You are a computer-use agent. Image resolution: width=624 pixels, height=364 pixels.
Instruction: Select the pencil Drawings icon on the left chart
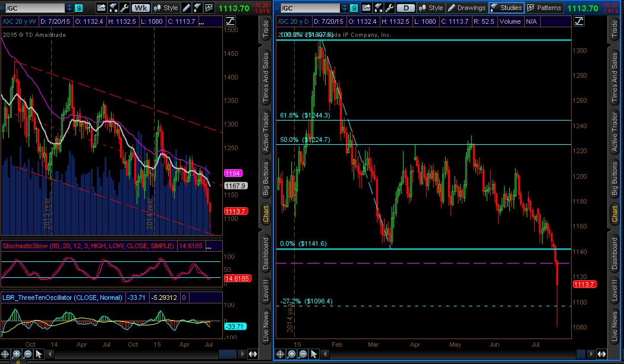pyautogui.click(x=186, y=8)
